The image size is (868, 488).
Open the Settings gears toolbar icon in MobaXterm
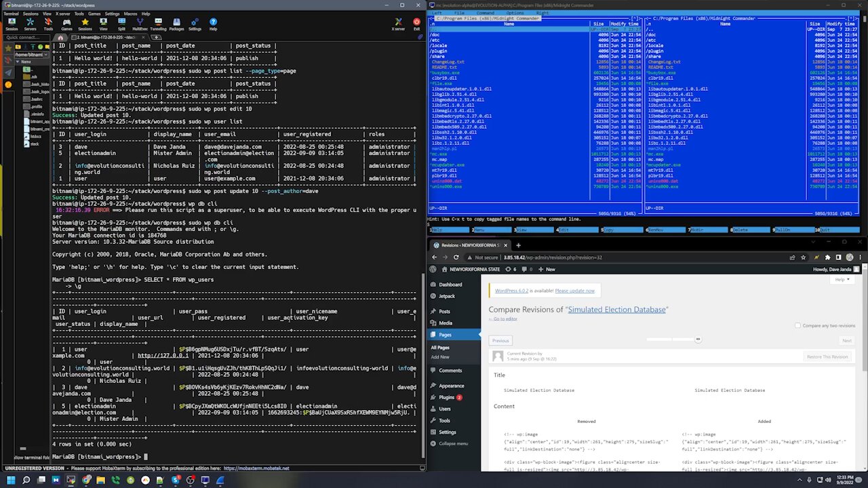click(195, 24)
